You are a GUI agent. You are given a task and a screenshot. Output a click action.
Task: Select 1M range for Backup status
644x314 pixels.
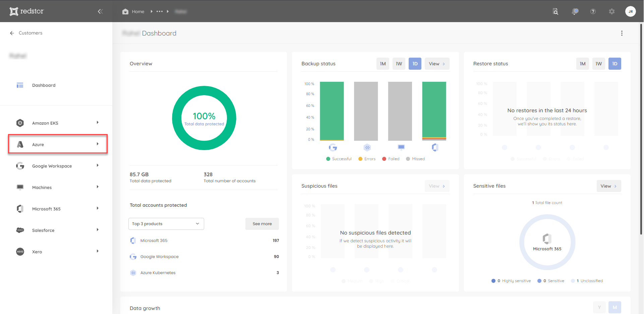(383, 64)
